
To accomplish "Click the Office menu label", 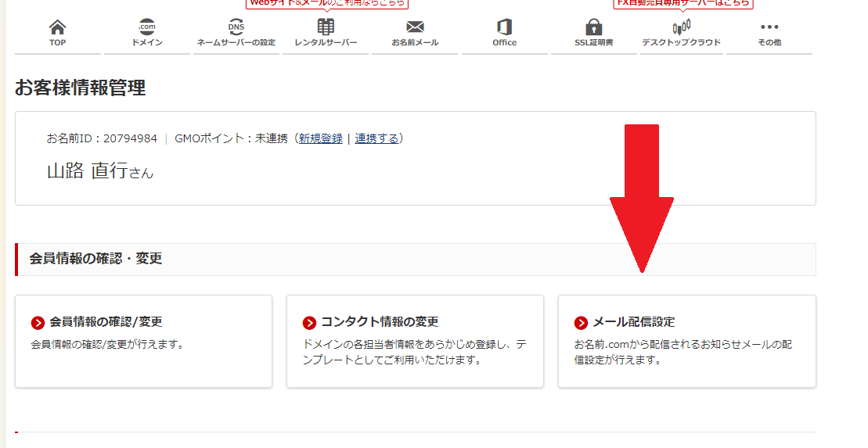I will [505, 42].
